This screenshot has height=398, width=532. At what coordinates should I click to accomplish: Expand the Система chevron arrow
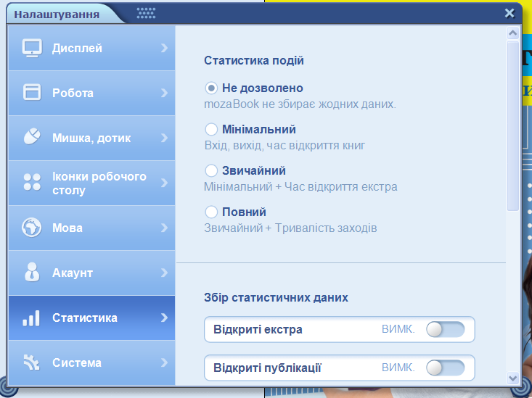coord(164,362)
